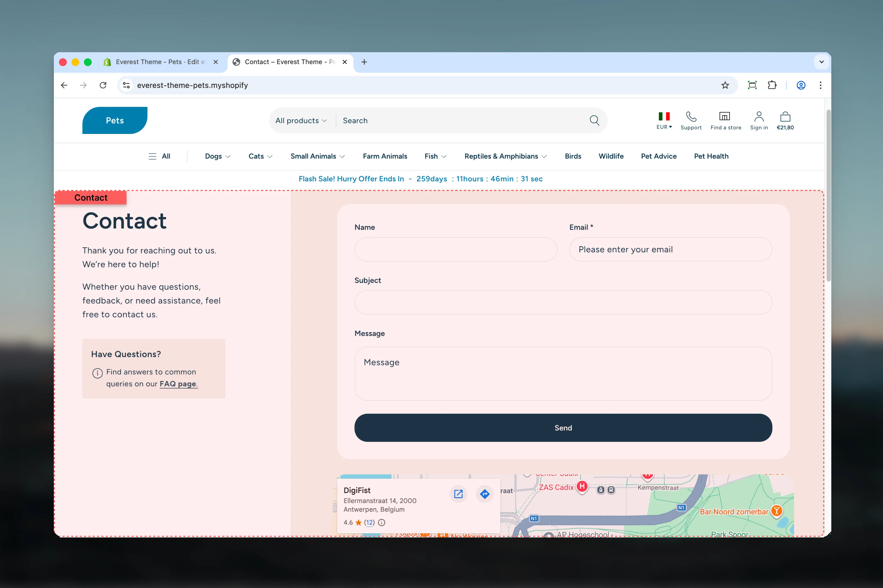Expand the Fish menu
This screenshot has width=883, height=588.
pos(435,156)
